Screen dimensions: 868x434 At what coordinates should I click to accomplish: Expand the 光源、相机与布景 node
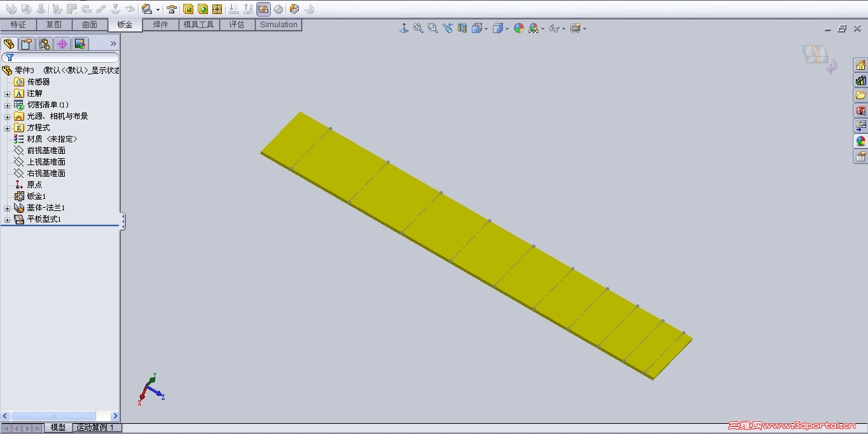coord(7,116)
